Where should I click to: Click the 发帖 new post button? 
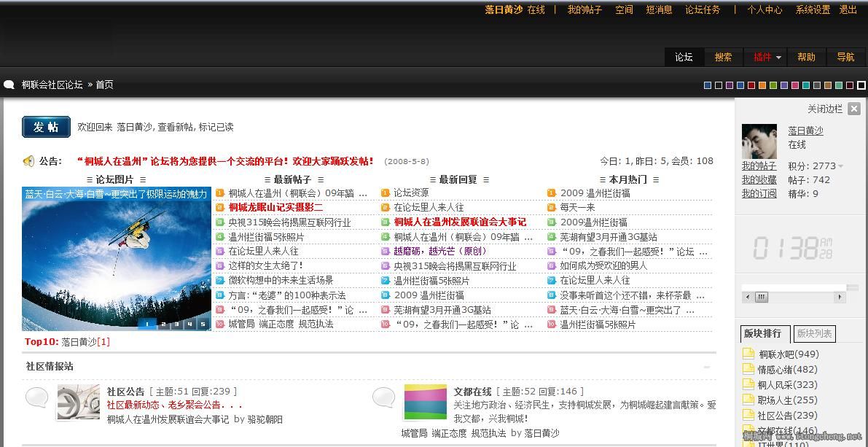46,127
